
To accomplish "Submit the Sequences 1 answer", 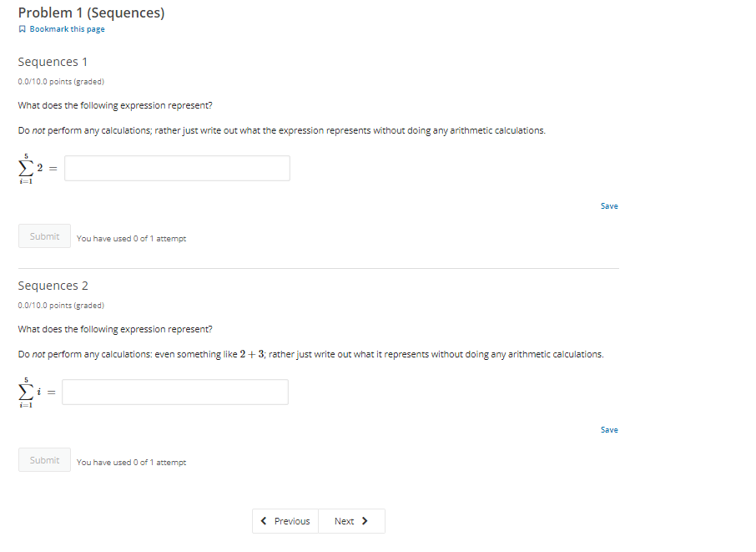I will click(x=44, y=235).
